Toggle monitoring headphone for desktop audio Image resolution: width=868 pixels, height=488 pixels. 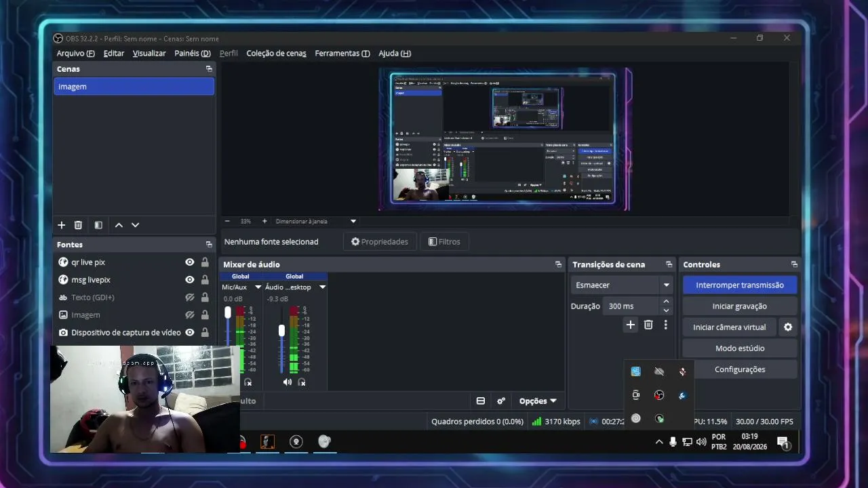click(x=302, y=382)
